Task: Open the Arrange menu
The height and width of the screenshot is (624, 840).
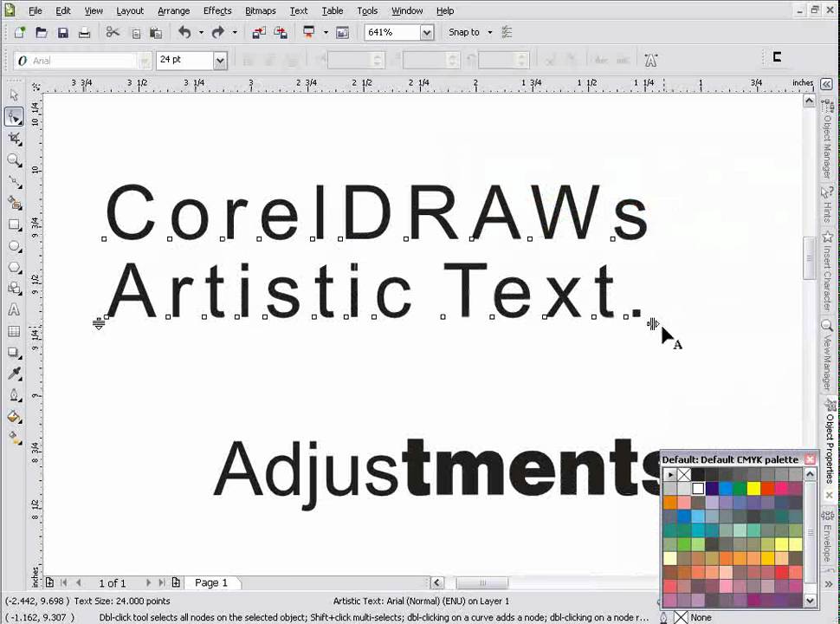Action: coord(173,10)
